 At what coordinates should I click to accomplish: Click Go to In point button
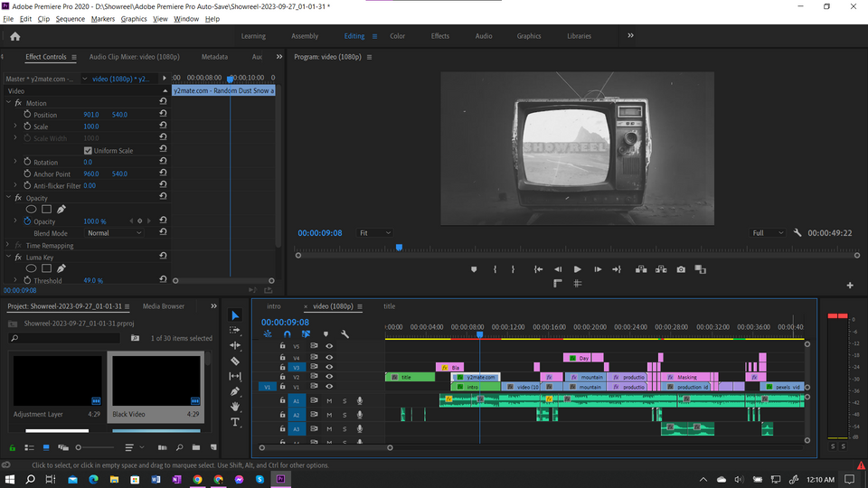pos(538,269)
